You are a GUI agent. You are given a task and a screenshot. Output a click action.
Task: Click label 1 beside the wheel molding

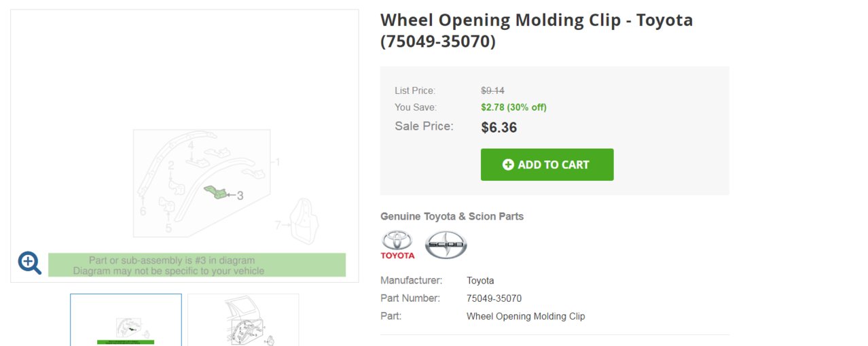click(276, 162)
